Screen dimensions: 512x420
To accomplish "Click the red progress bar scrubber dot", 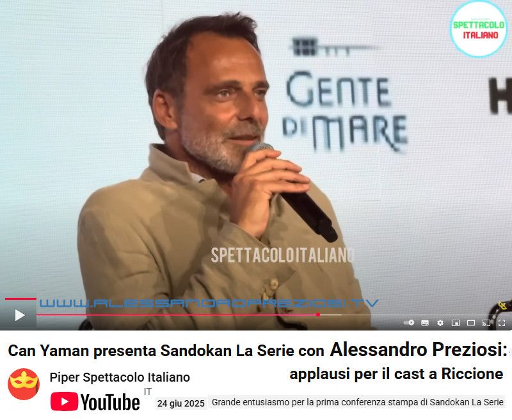I will [x=318, y=315].
